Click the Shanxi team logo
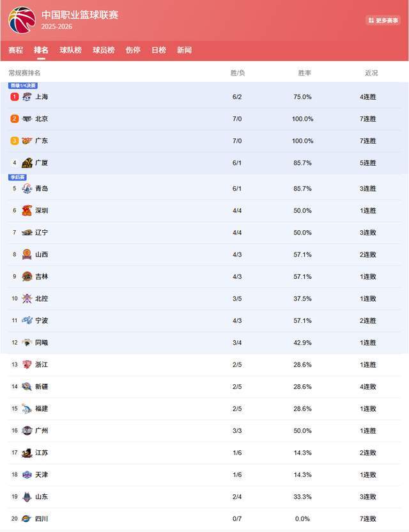Screen dimensions: 409x532 (27, 254)
